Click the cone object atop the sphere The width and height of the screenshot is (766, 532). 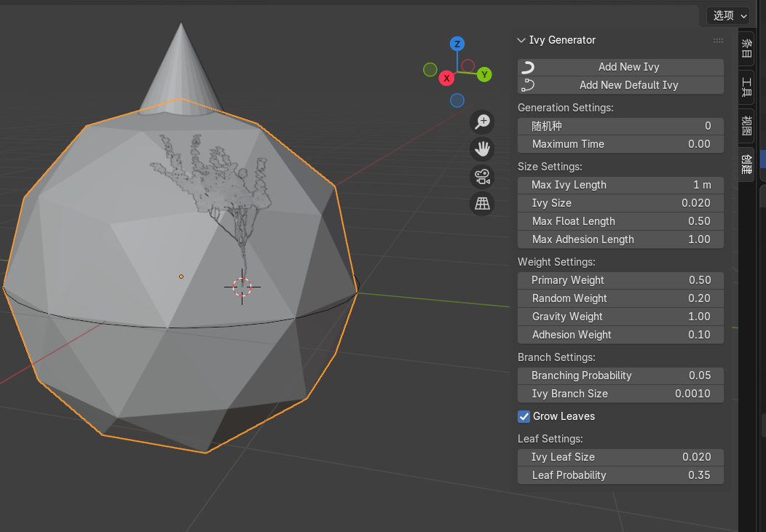(181, 74)
